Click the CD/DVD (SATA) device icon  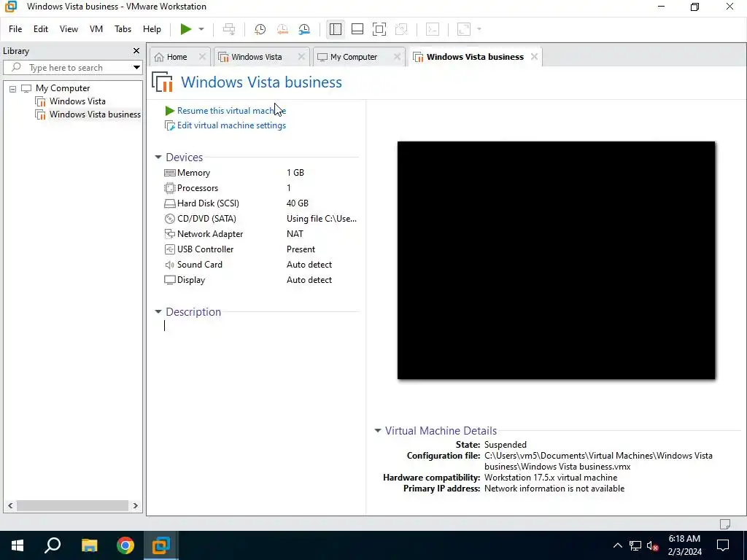(x=169, y=219)
